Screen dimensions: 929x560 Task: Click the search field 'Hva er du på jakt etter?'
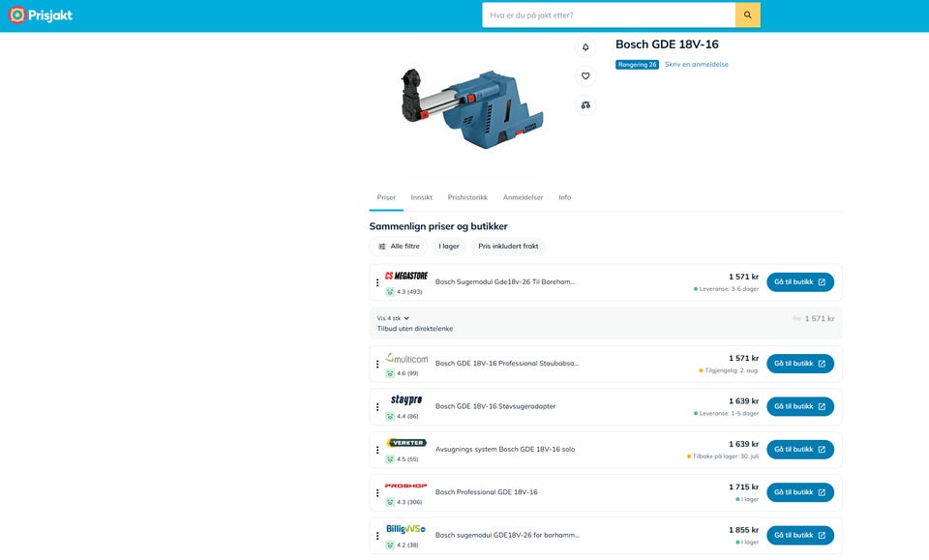pyautogui.click(x=609, y=15)
